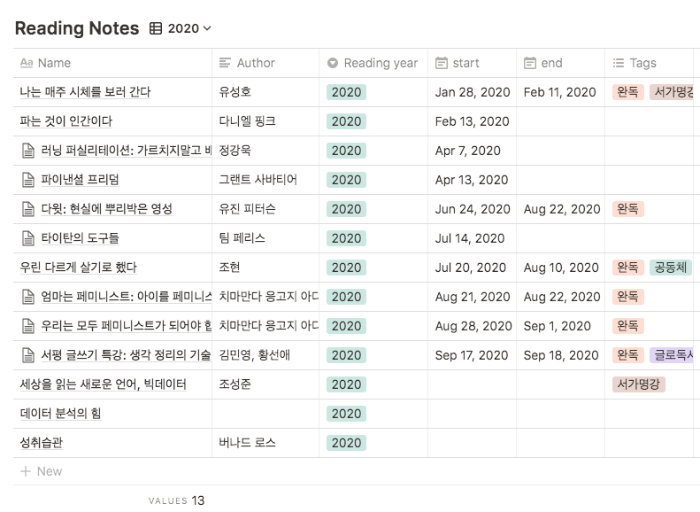Click the plus icon next to New
The image size is (700, 512).
[26, 471]
